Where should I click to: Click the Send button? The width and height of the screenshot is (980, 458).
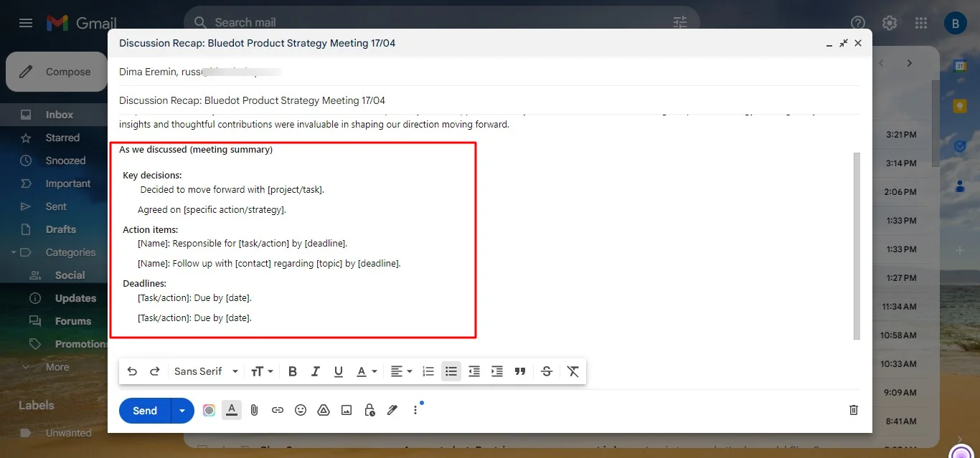point(143,410)
